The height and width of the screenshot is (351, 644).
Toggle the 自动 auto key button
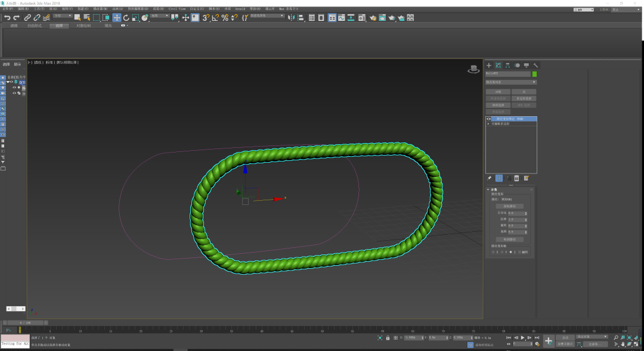tap(565, 337)
